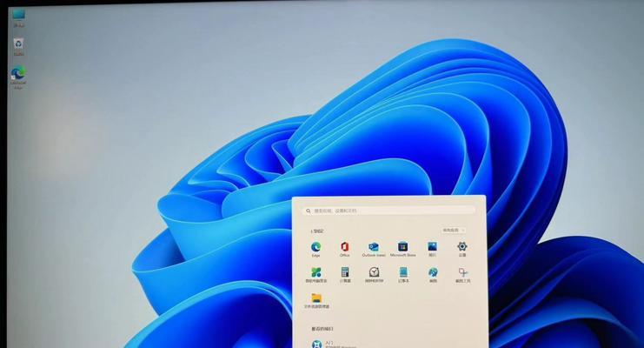This screenshot has height=348, width=644.
Task: Open Notepad from pinned apps
Action: pos(403,275)
